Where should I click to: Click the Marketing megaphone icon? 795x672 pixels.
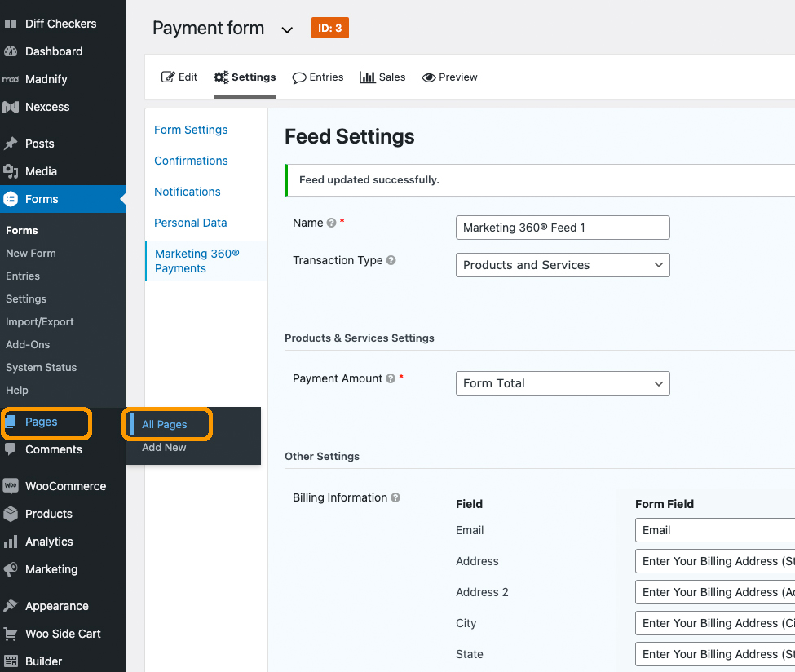coord(11,569)
